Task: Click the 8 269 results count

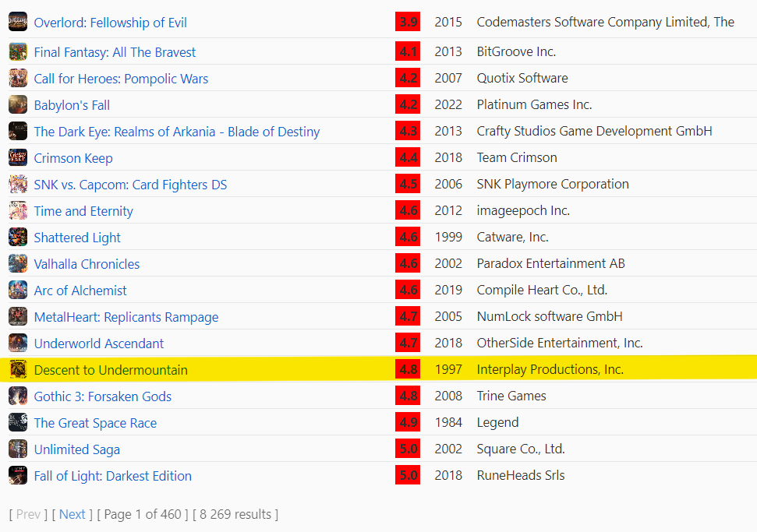Action: click(235, 515)
